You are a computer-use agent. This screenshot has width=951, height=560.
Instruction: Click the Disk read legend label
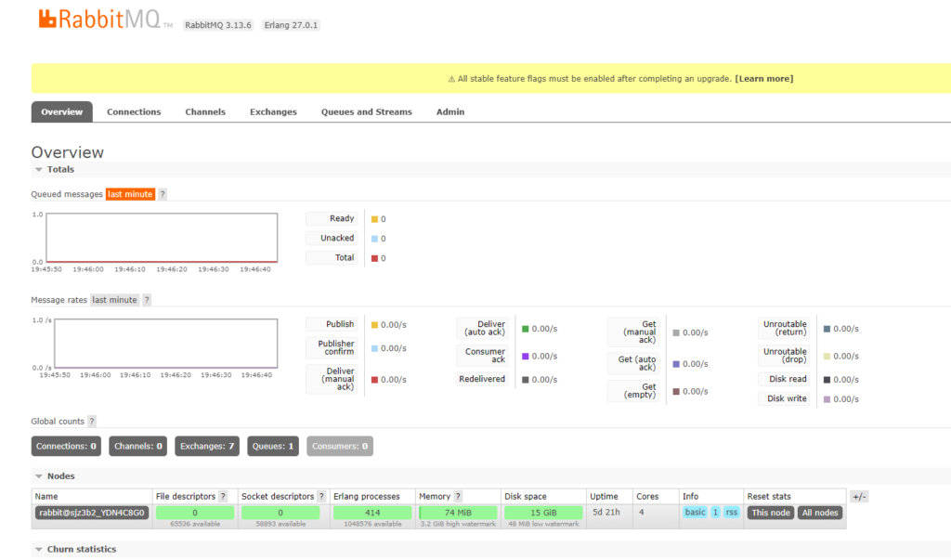pos(784,379)
